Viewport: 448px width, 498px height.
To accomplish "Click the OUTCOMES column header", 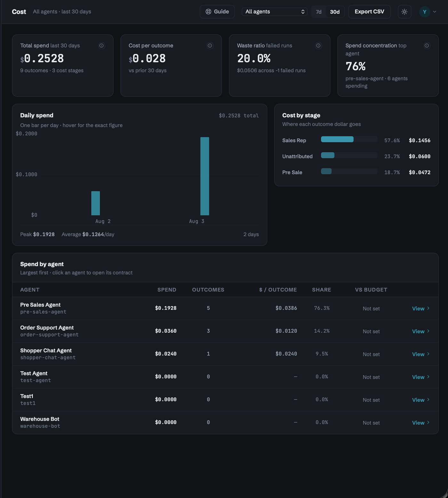I will click(208, 290).
